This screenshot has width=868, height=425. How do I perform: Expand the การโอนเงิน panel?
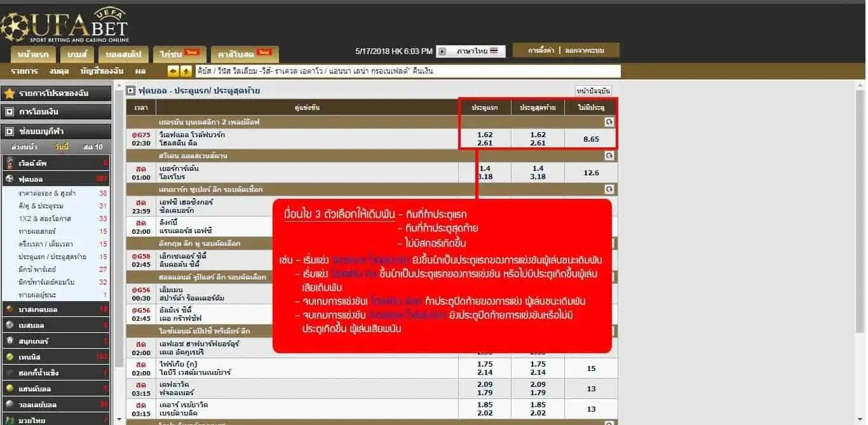click(x=56, y=112)
